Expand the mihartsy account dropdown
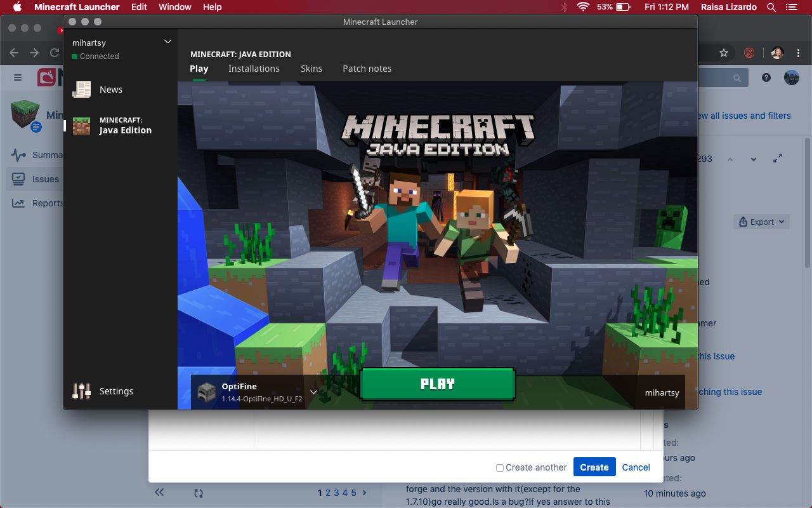This screenshot has height=508, width=812. click(167, 42)
